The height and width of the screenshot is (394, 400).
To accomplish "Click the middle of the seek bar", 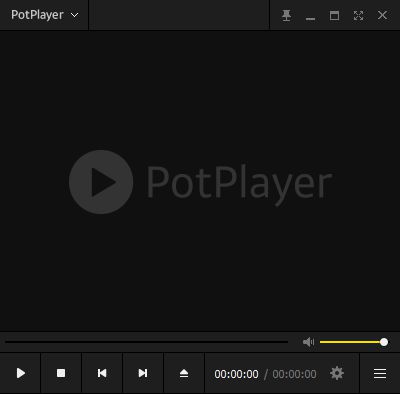I will [x=146, y=342].
